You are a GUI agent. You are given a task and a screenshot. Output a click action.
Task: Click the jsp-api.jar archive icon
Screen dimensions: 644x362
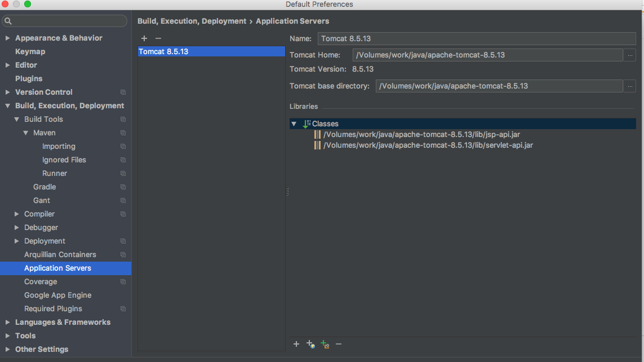(317, 134)
